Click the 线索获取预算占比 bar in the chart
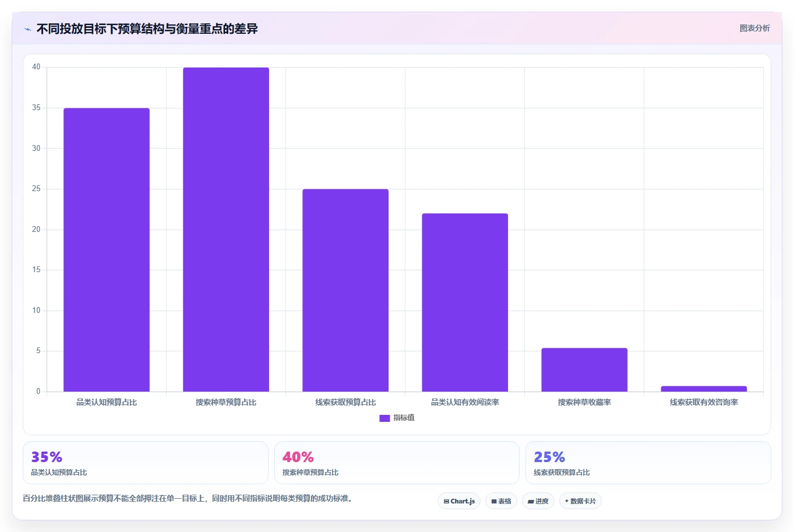The image size is (794, 532). 345,290
